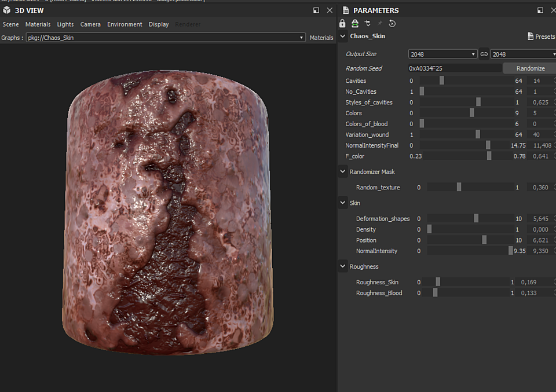Toggle the Output Size width-height link

pos(484,54)
